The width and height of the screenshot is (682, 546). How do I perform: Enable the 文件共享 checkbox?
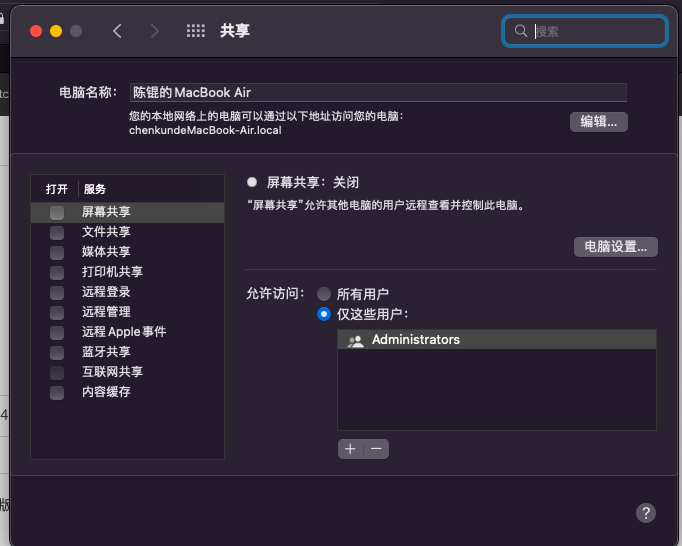click(57, 232)
